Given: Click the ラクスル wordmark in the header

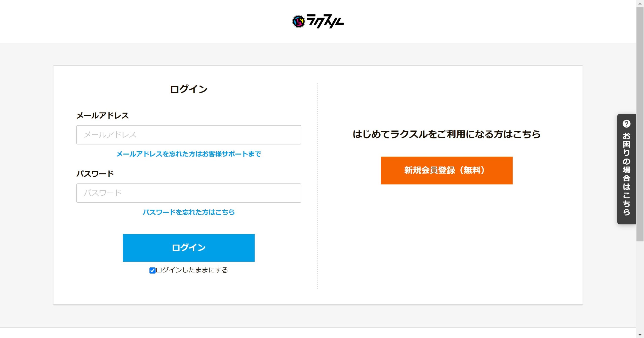Looking at the screenshot, I should point(325,21).
